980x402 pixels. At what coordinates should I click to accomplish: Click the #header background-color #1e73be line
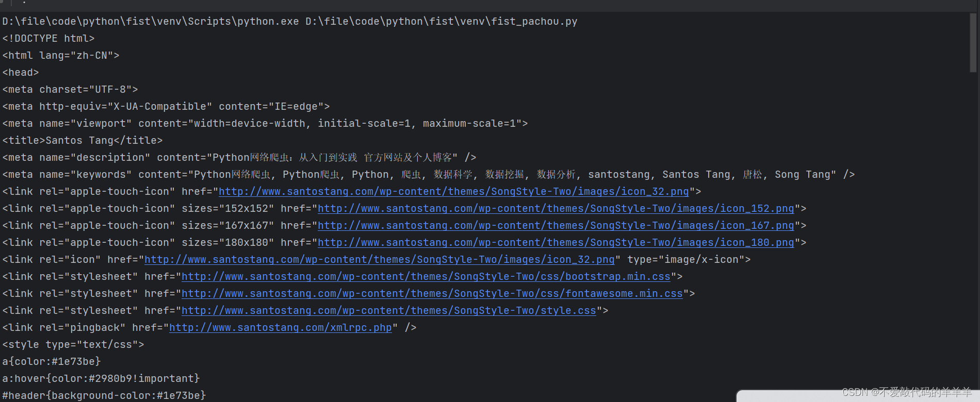(104, 395)
